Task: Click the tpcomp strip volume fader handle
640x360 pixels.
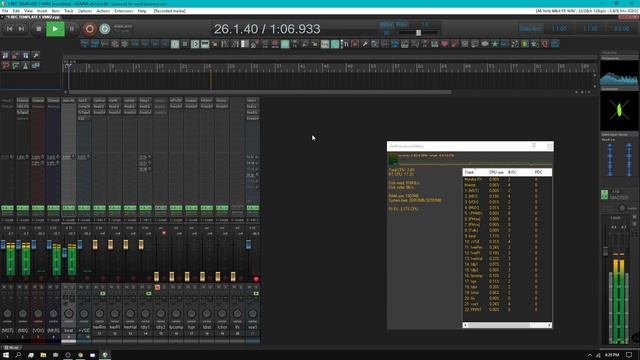Action: [171, 276]
